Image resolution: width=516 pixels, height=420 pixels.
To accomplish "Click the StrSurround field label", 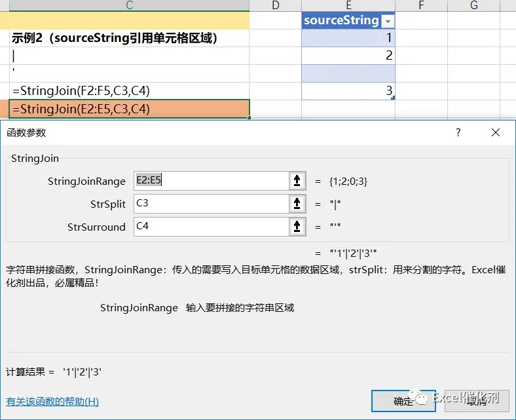I will 96,227.
